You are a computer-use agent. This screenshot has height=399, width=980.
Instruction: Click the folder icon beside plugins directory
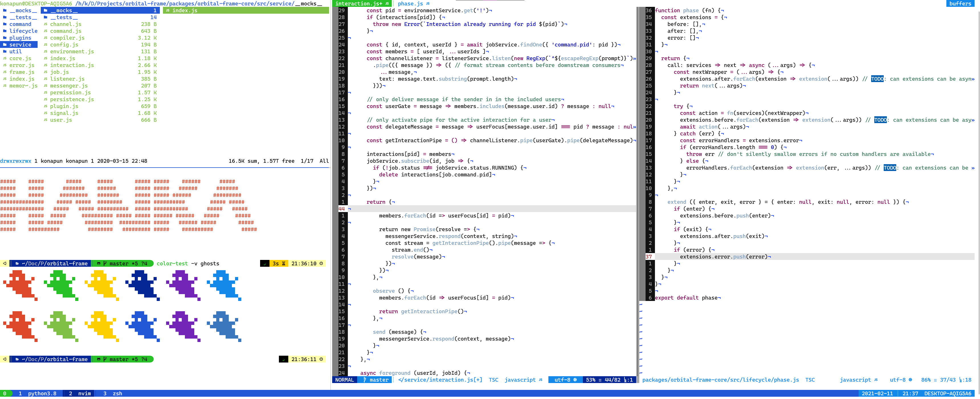pos(5,38)
